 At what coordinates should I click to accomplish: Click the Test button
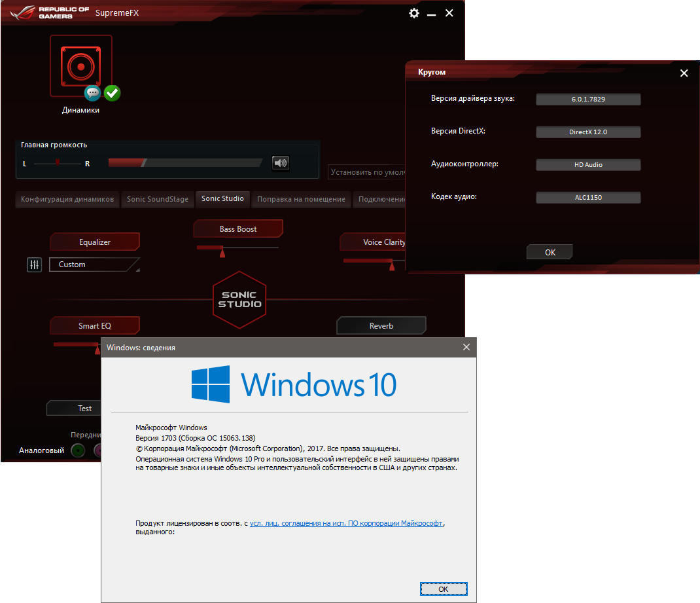pos(74,409)
